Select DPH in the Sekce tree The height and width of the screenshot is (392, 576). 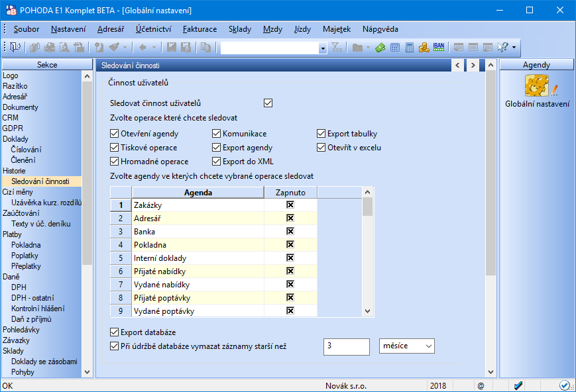[x=19, y=287]
